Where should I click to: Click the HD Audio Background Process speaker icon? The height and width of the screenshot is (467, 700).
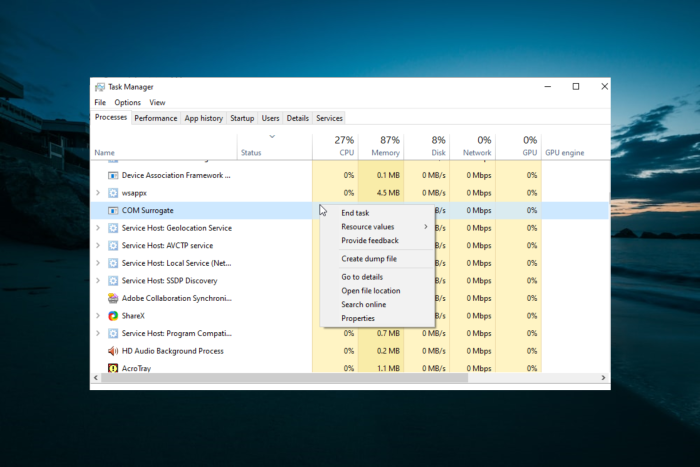click(x=113, y=351)
